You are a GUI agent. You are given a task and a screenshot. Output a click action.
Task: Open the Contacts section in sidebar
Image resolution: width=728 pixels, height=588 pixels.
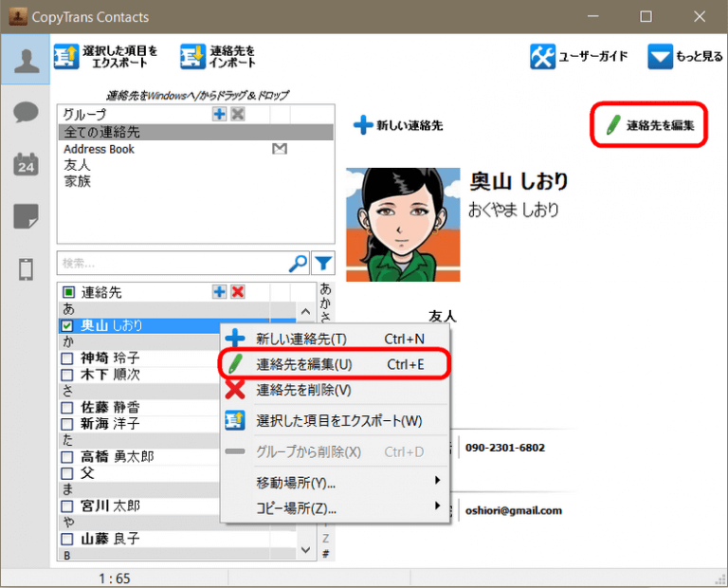(26, 60)
